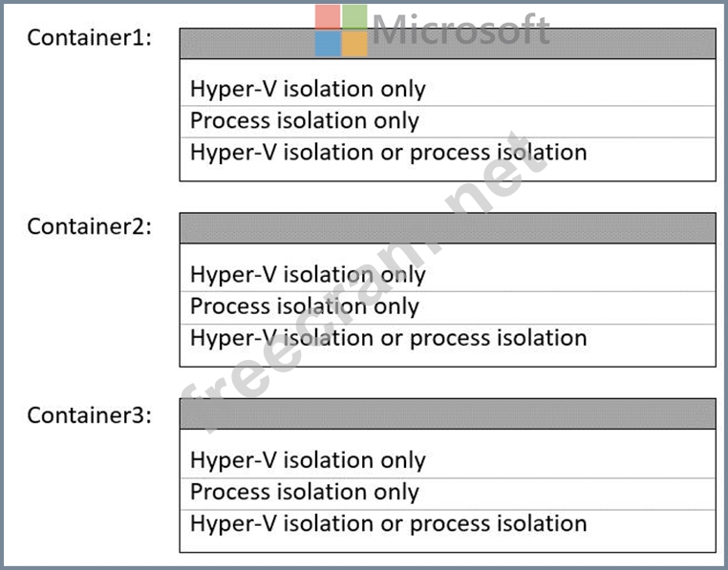728x570 pixels.
Task: Pick Hyper-V isolation or process isolation for Container1
Action: coord(388,153)
